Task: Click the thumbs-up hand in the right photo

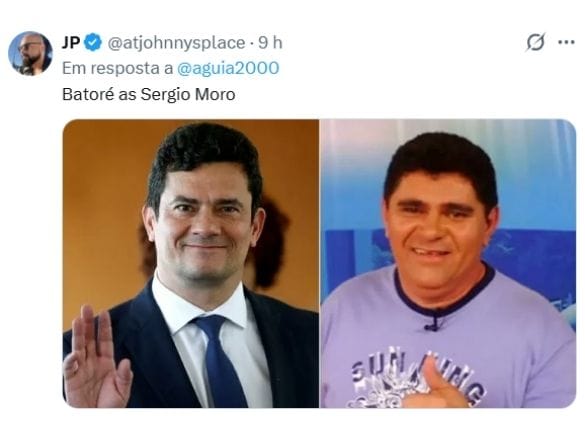Action: (435, 384)
